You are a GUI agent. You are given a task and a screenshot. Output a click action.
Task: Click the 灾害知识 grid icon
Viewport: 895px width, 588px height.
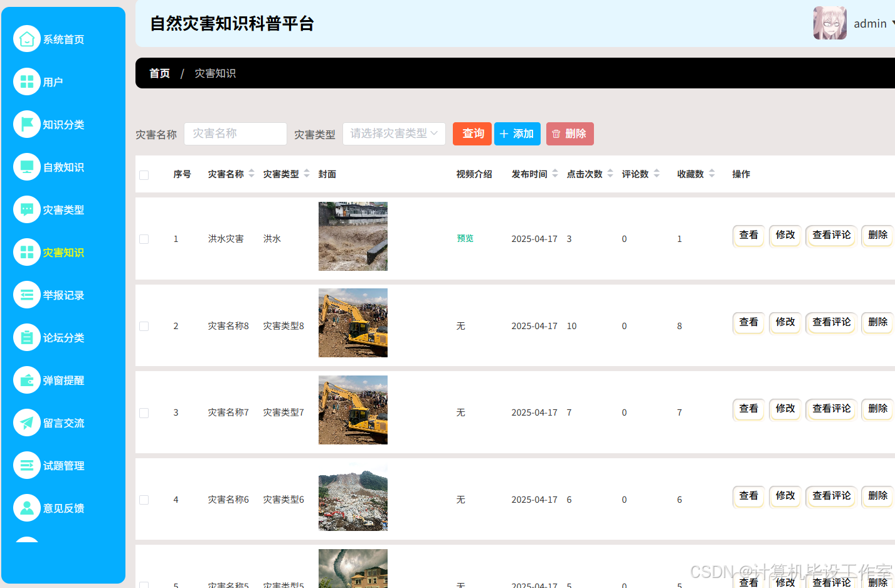27,252
